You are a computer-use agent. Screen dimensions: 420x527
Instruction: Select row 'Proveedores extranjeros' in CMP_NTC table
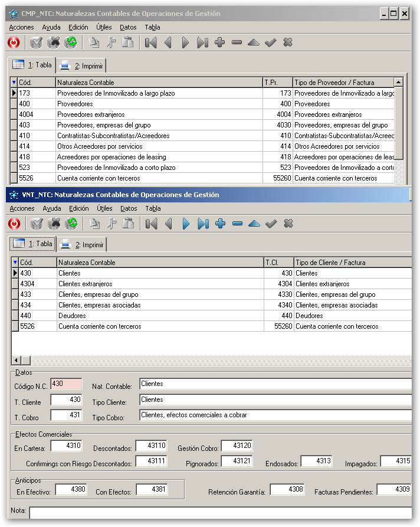(x=202, y=114)
